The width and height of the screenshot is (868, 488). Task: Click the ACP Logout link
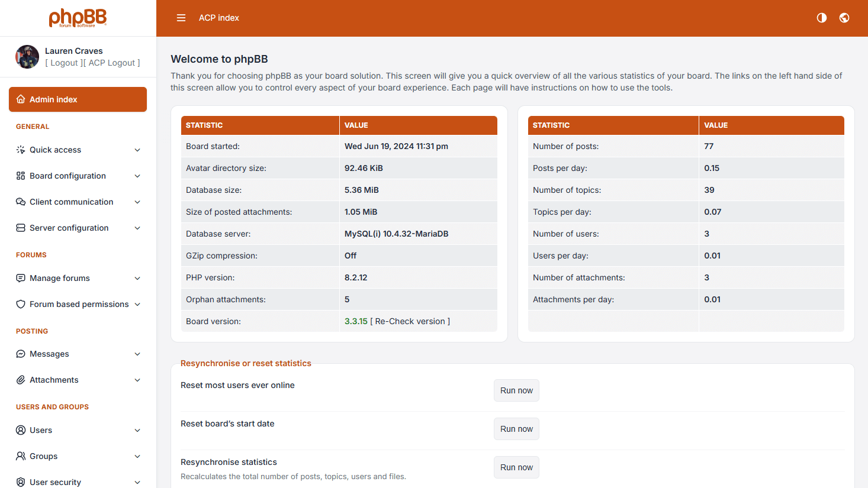pos(113,63)
